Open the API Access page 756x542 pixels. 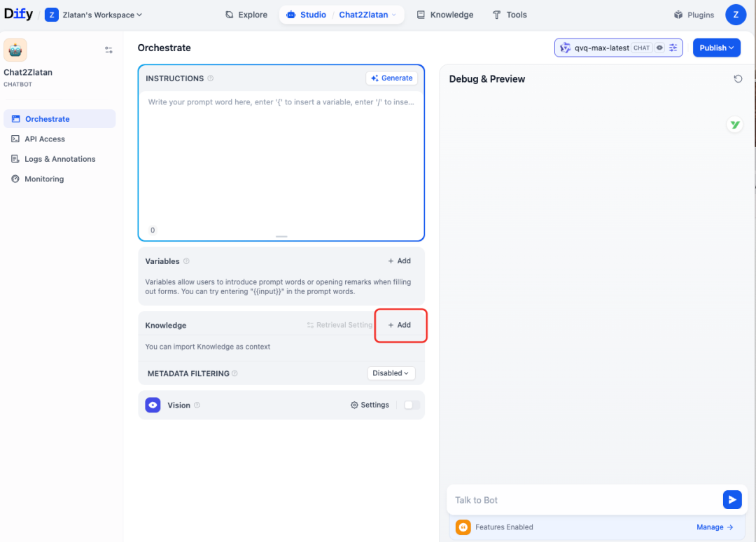(45, 139)
